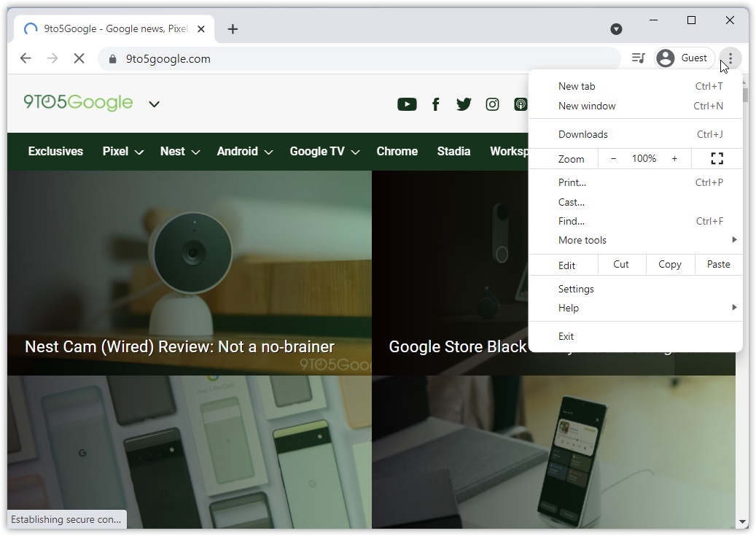Click the 9to5google.com address bar

coord(357,58)
